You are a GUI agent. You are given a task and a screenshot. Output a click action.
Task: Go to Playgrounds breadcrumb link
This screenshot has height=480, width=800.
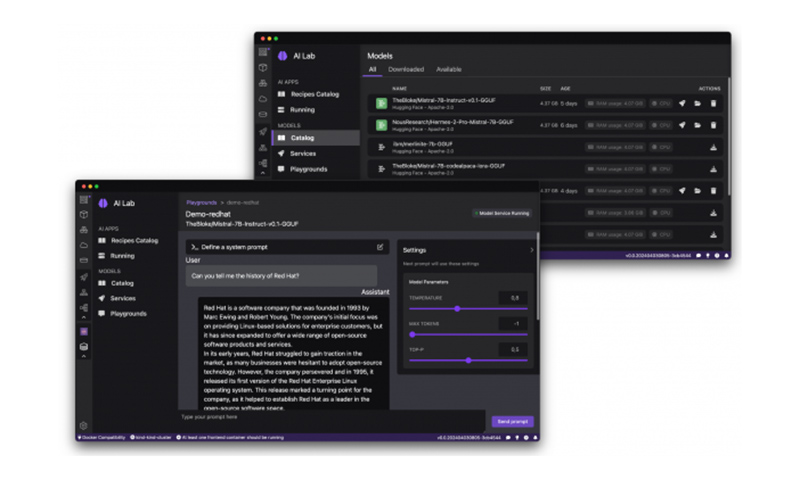coord(202,203)
